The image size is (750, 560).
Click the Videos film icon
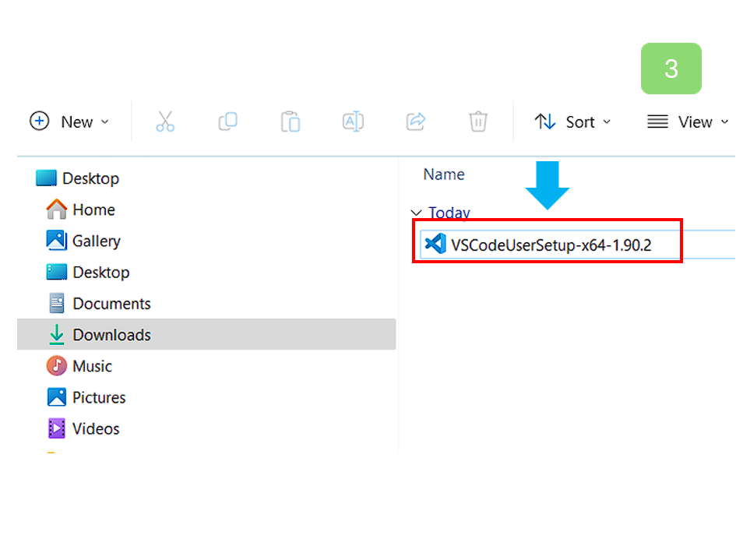pyautogui.click(x=56, y=428)
